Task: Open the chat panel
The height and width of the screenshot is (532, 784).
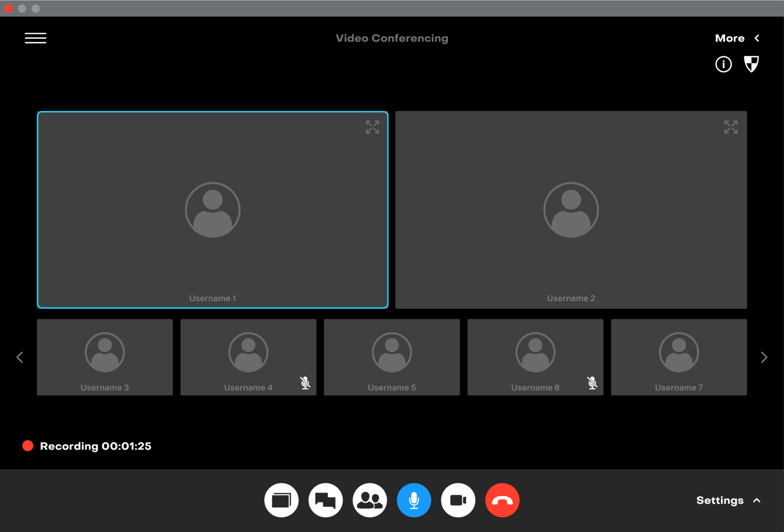Action: click(x=325, y=500)
